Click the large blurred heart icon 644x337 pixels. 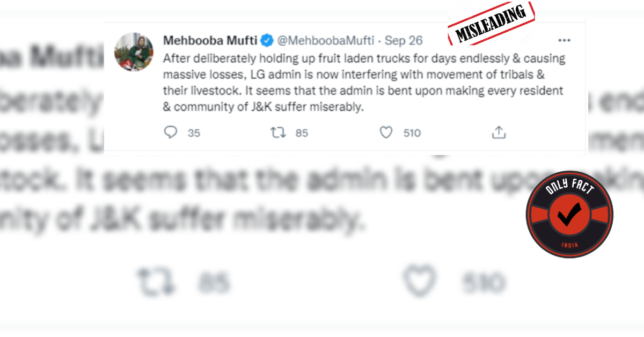(x=420, y=281)
